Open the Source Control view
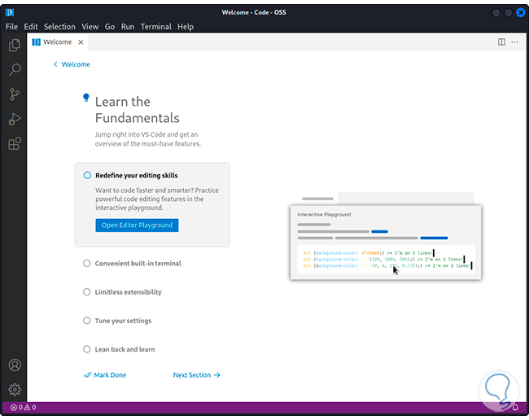The height and width of the screenshot is (420, 529). 15,94
